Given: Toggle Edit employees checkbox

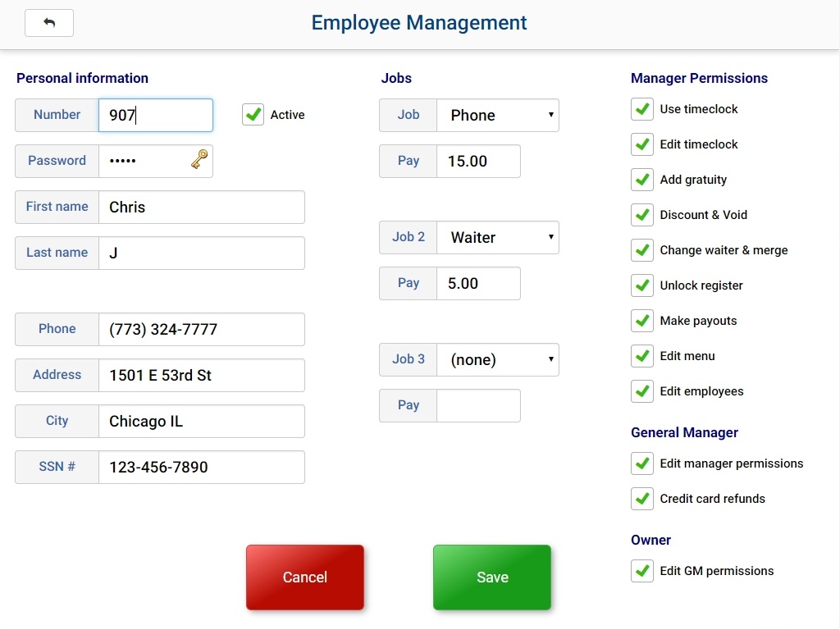Looking at the screenshot, I should point(641,392).
